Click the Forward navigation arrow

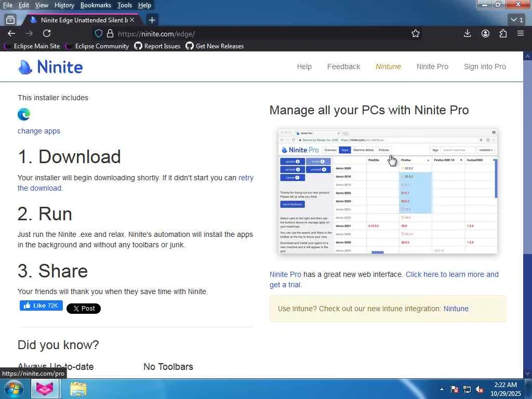tap(29, 33)
